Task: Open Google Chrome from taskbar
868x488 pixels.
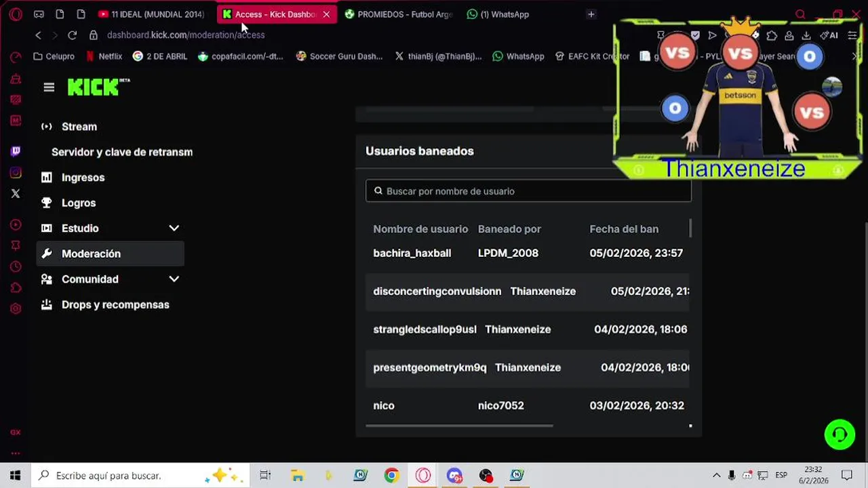Action: 391,475
